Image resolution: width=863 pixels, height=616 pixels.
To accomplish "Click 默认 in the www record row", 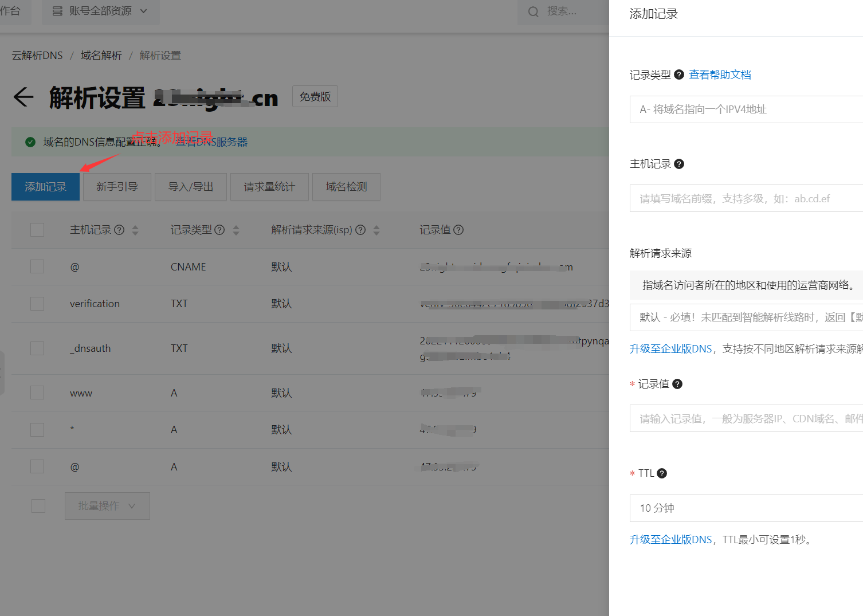I will [x=281, y=393].
